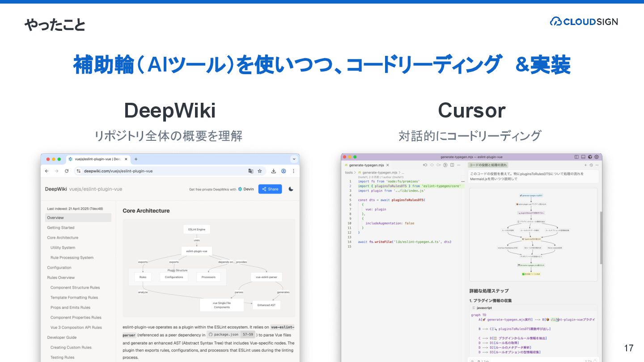The height and width of the screenshot is (362, 644).
Task: Open Props and Emits Rules entry
Action: [x=70, y=307]
